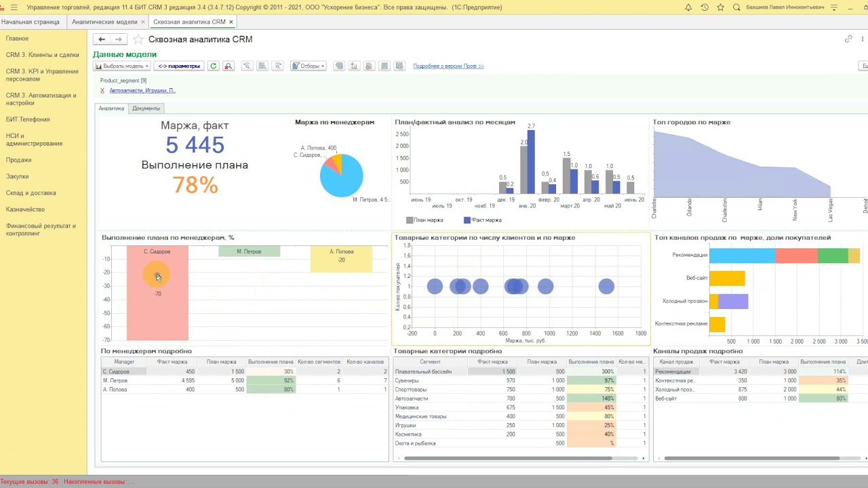Screen dimensions: 868x488
Task: Select С. Сидоров row in managers table
Action: 244,371
